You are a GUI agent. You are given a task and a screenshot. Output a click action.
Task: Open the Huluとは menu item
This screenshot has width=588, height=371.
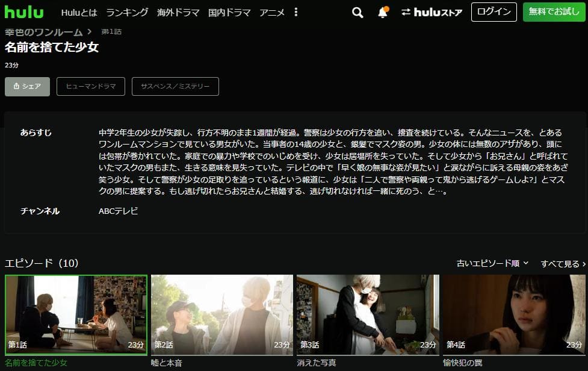tap(79, 13)
